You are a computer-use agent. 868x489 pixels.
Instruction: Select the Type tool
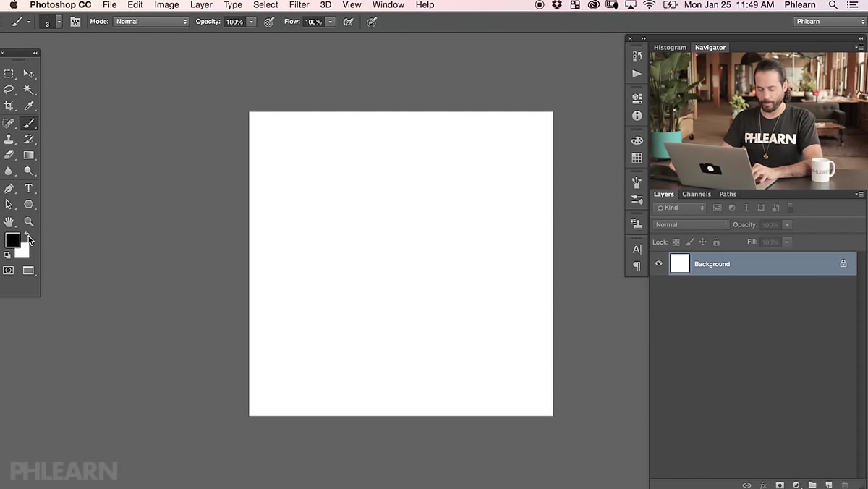pyautogui.click(x=29, y=189)
